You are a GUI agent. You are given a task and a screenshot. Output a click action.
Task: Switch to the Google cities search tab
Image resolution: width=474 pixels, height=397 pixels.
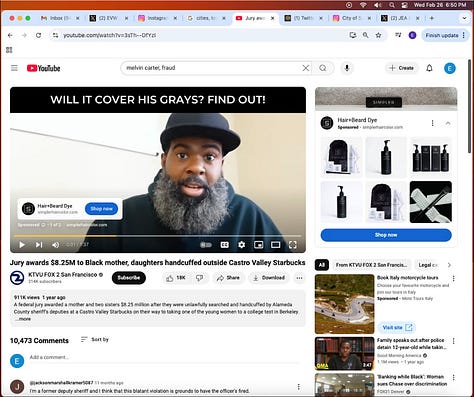[x=206, y=18]
